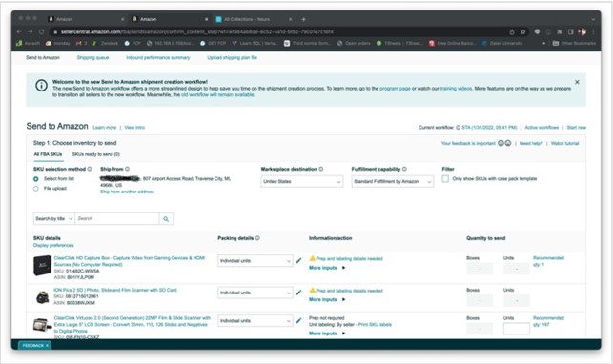The image size is (613, 364).
Task: Edit packing details pencil for ION Pics 2 SD
Action: pyautogui.click(x=299, y=293)
